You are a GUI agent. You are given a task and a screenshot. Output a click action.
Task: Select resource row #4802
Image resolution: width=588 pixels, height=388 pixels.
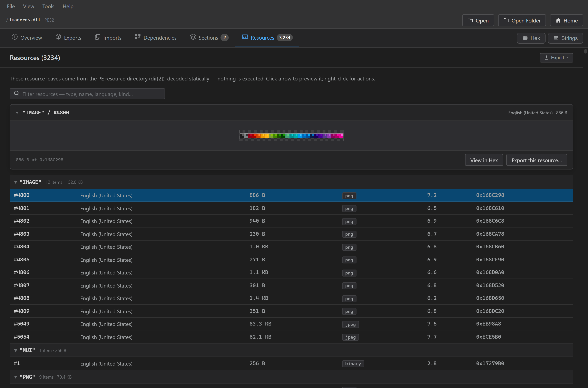click(291, 221)
